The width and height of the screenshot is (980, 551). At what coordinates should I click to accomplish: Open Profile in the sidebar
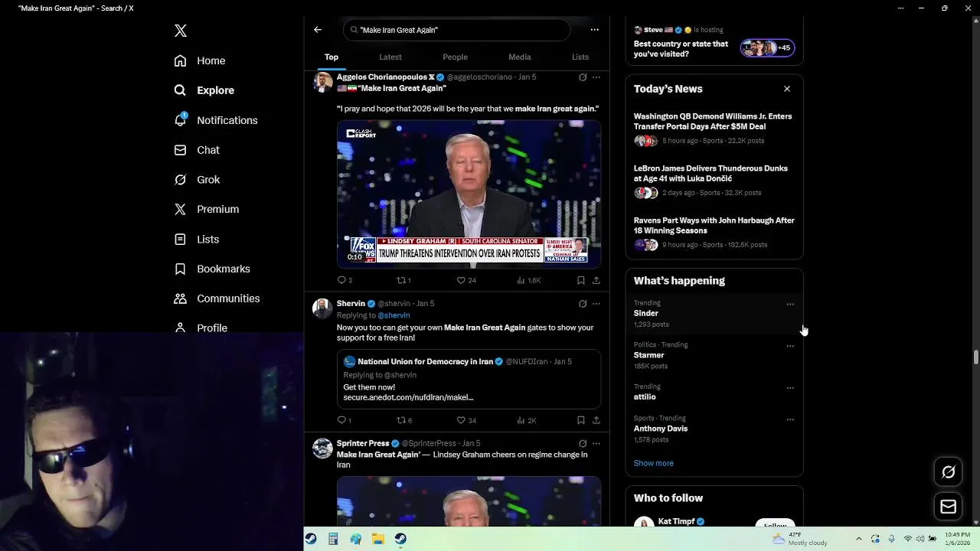click(x=201, y=328)
